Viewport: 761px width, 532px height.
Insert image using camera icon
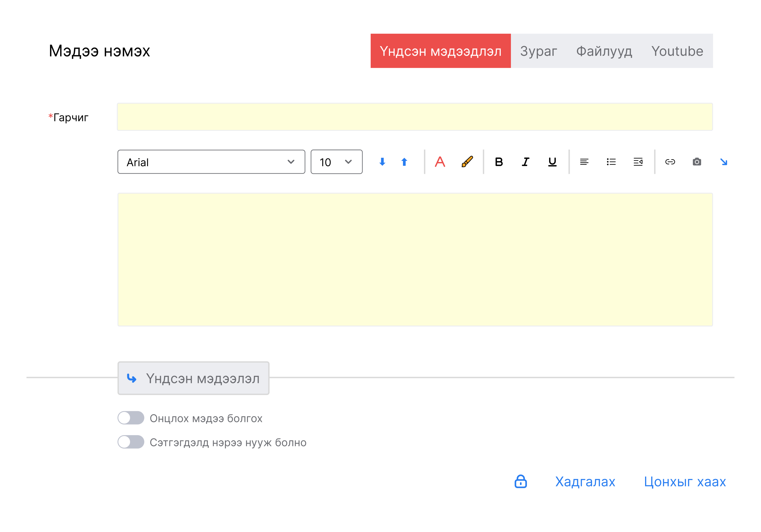tap(697, 162)
